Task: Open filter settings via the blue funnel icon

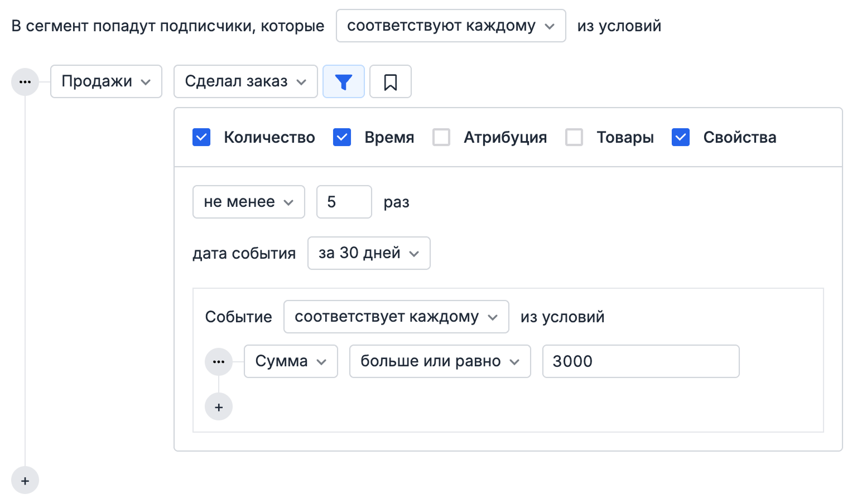Action: coord(343,81)
